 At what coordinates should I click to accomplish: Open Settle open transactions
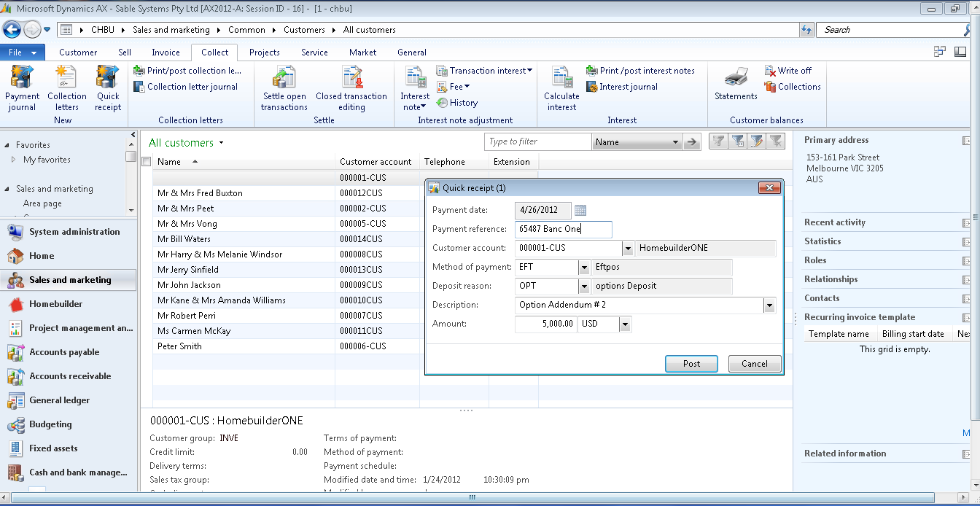coord(284,88)
